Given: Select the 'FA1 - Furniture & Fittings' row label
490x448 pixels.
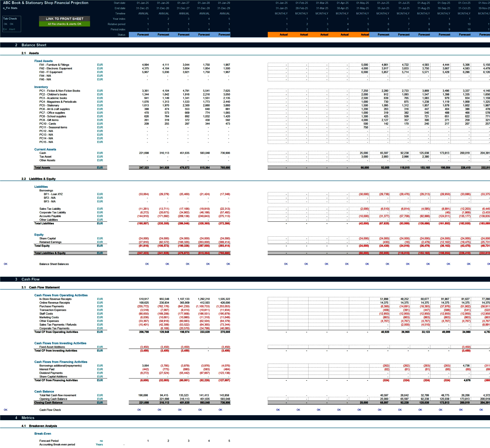Looking at the screenshot, I should [54, 65].
